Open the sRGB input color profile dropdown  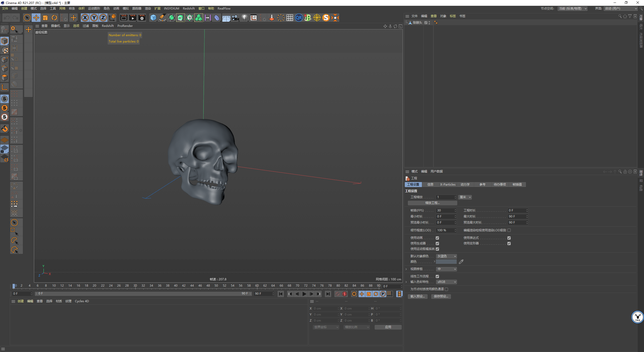click(446, 282)
